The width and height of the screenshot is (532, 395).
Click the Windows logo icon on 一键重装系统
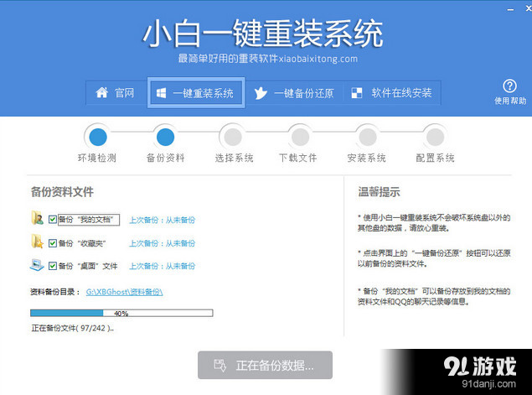coord(161,93)
